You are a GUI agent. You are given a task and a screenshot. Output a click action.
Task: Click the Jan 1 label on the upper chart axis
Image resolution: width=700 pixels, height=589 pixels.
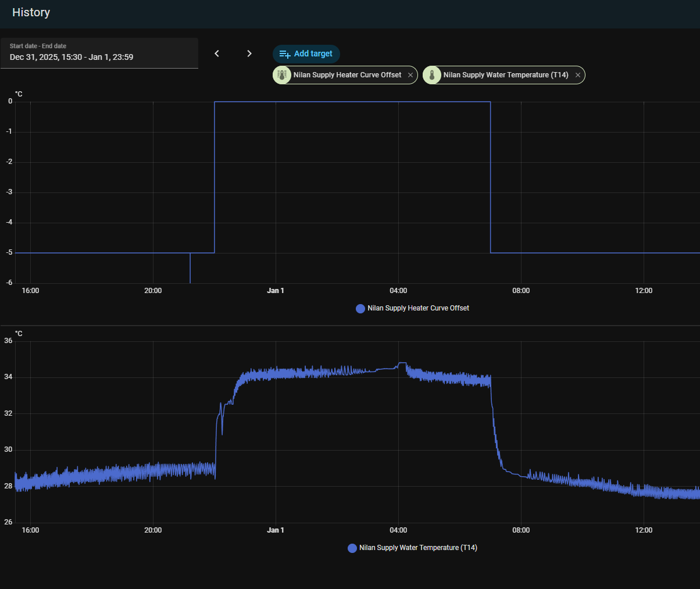click(x=276, y=291)
